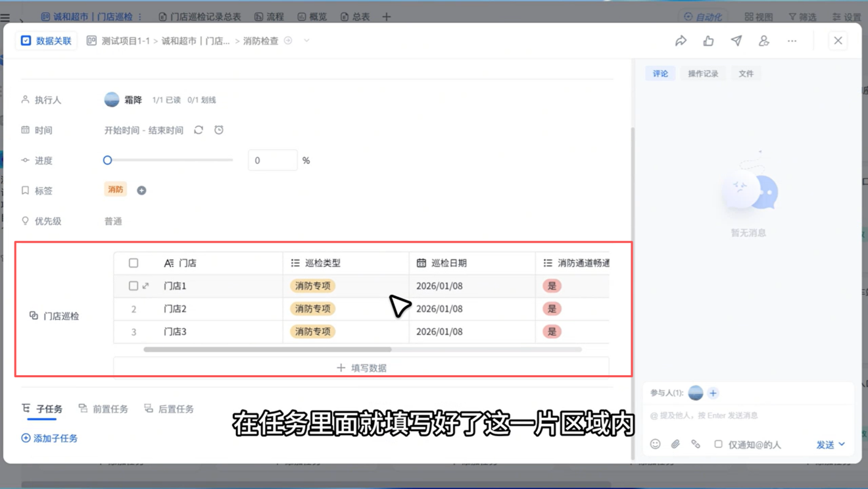
Task: Click 测试项目1-1 in breadcrumb
Action: [x=126, y=41]
